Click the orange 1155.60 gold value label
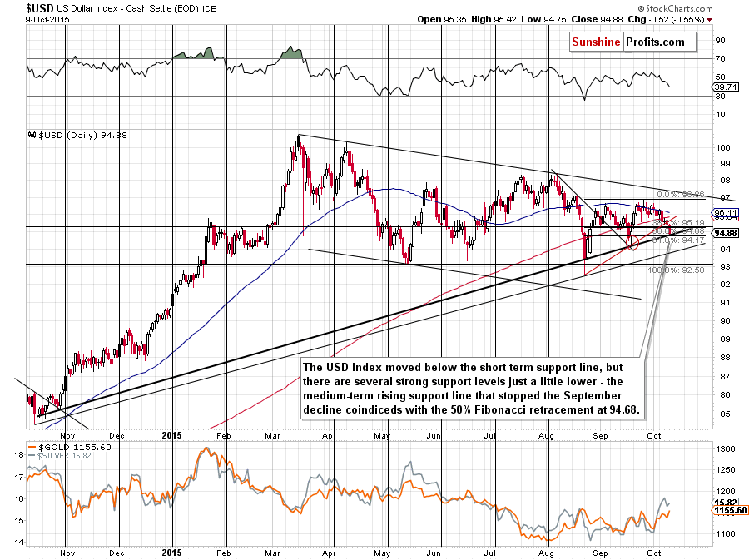The height and width of the screenshot is (560, 749). pyautogui.click(x=729, y=510)
